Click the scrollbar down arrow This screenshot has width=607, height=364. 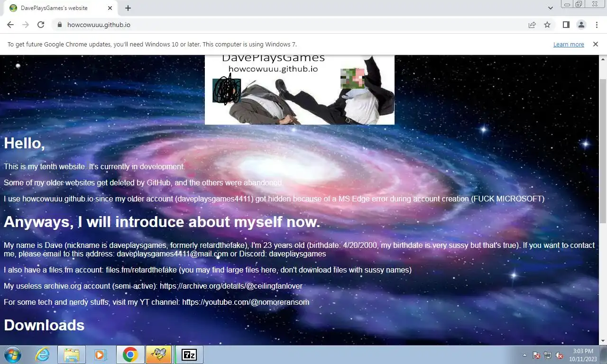603,341
